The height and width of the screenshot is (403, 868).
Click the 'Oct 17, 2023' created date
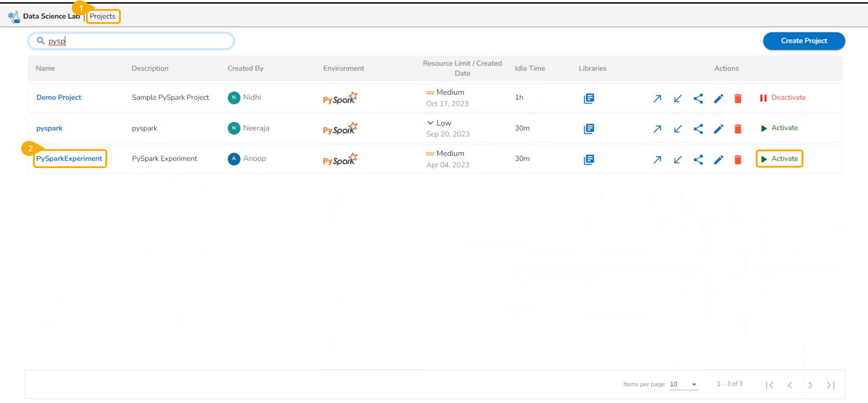tap(447, 103)
